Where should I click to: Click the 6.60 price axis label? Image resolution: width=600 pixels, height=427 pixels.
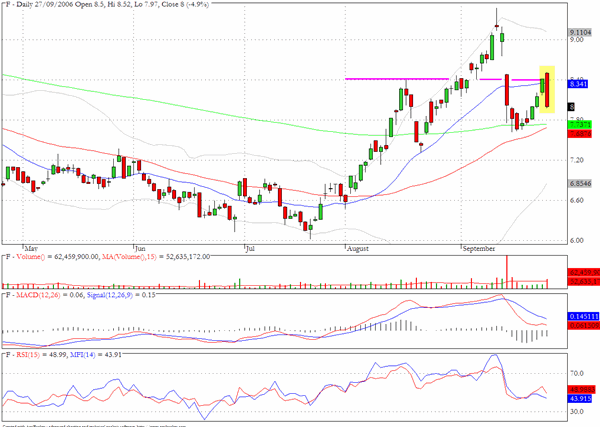coord(576,200)
